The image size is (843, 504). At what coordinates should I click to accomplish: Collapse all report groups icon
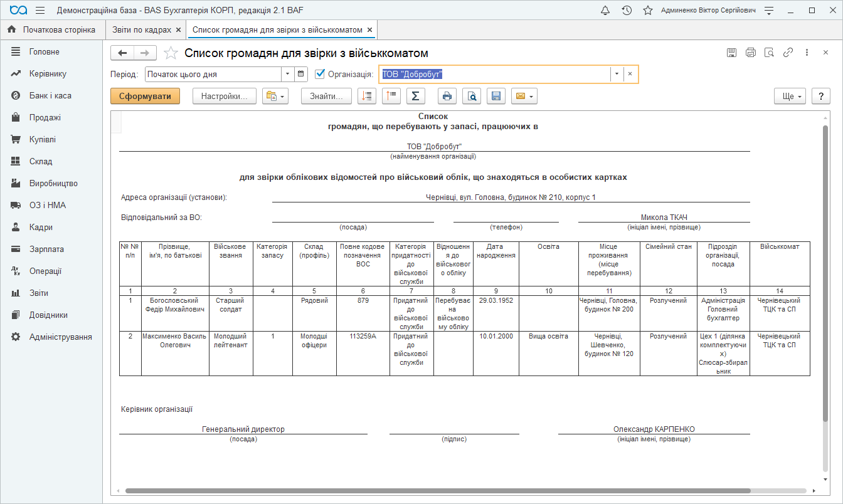[391, 96]
